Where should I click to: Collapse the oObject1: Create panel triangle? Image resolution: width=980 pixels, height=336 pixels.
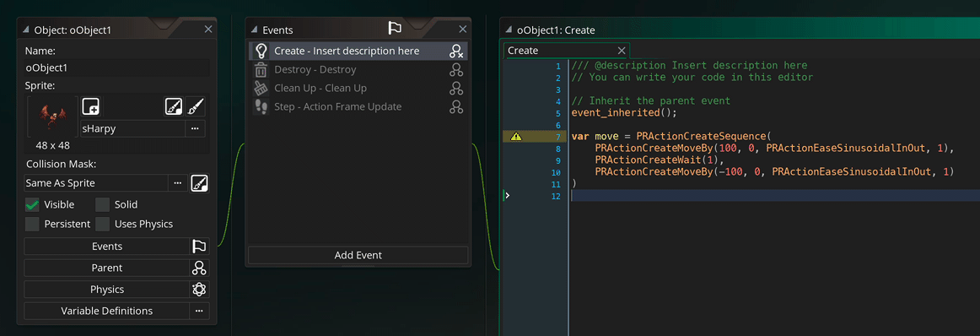[x=509, y=30]
